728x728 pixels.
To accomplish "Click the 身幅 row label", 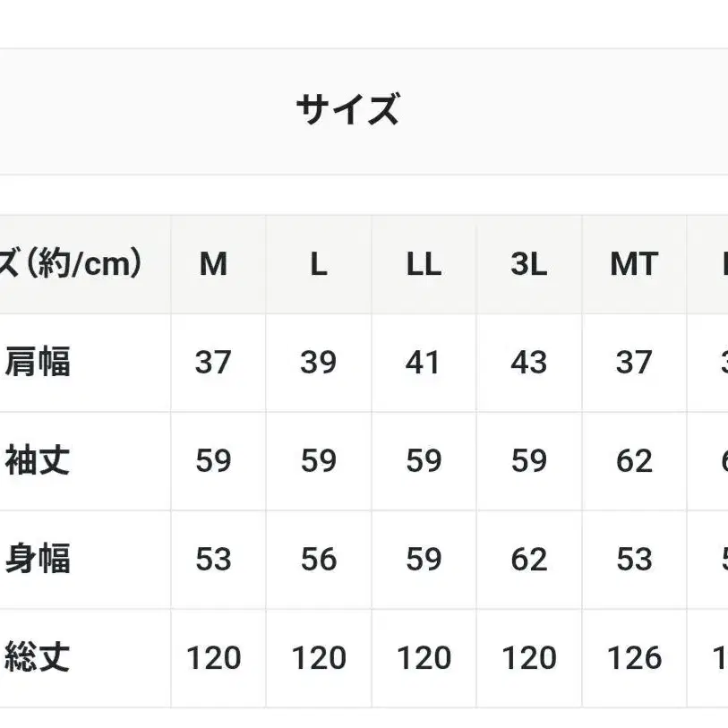I will [x=38, y=560].
